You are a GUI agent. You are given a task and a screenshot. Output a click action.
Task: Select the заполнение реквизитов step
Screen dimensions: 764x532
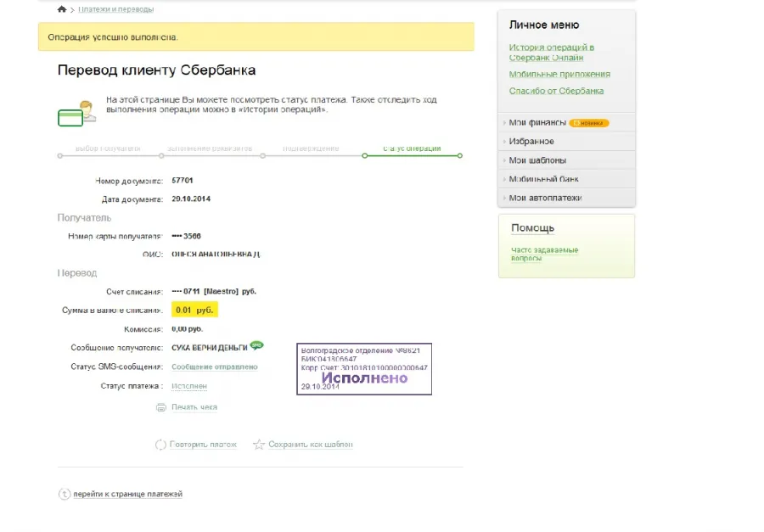coord(210,148)
